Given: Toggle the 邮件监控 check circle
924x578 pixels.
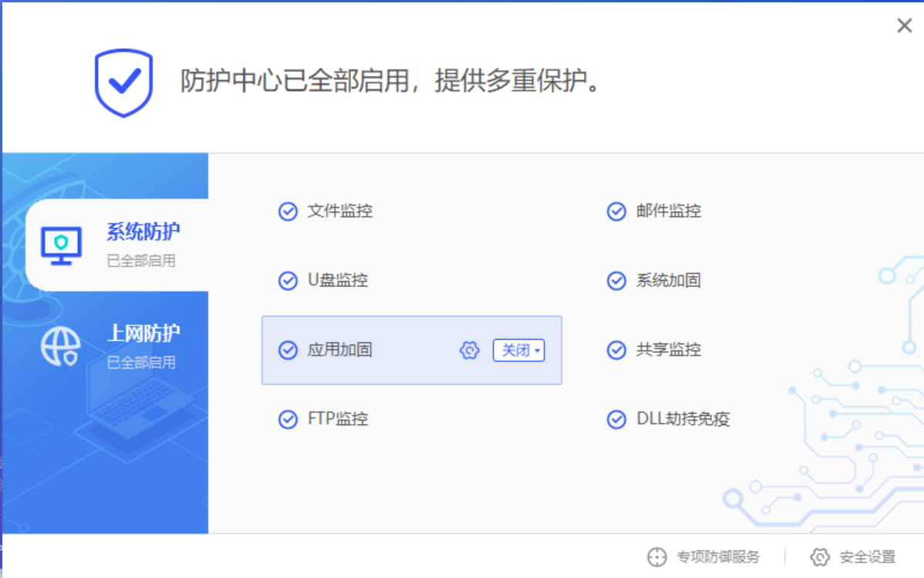Looking at the screenshot, I should click(x=616, y=211).
